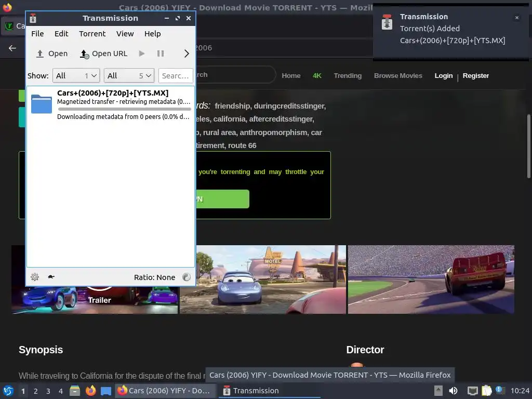
Task: Open the Torrent menu
Action: (x=92, y=34)
